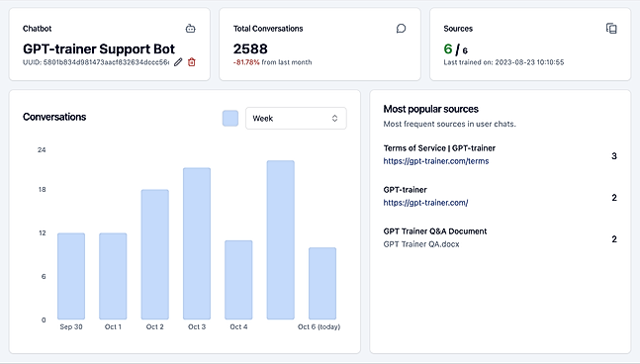The image size is (640, 364).
Task: Click the Most frequent sources in user chats subtitle
Action: point(449,124)
